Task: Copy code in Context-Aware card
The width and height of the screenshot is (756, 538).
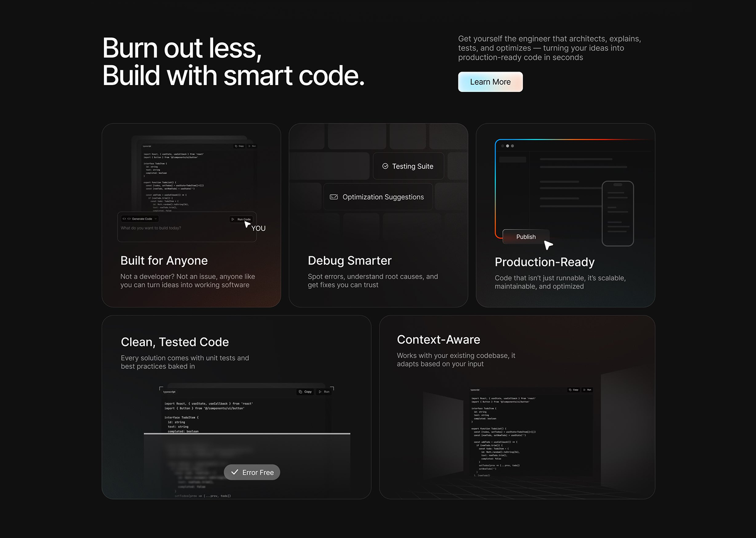Action: 573,390
